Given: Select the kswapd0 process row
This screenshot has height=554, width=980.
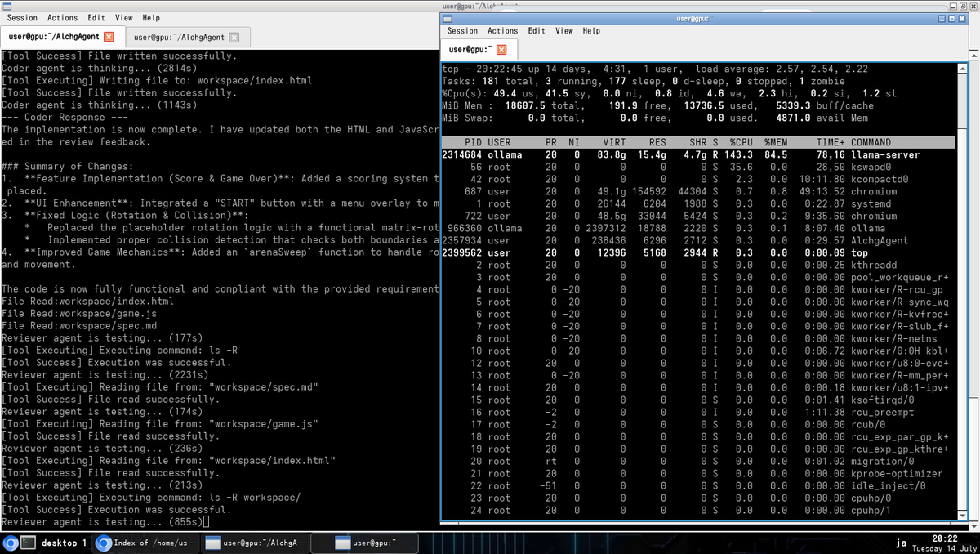Looking at the screenshot, I should [x=698, y=167].
